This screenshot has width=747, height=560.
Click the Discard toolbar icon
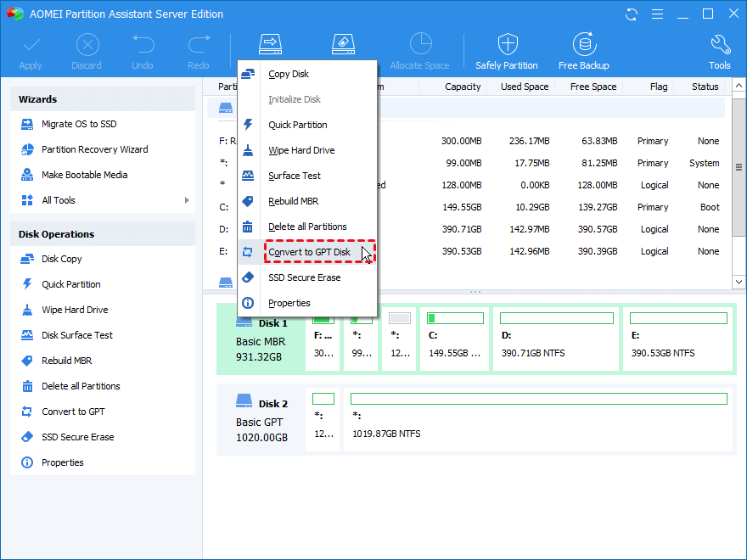(87, 45)
